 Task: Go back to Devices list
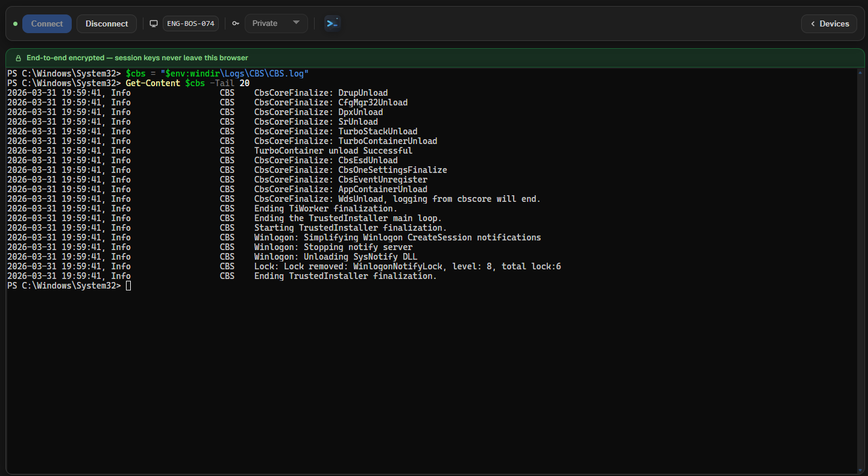pos(829,24)
